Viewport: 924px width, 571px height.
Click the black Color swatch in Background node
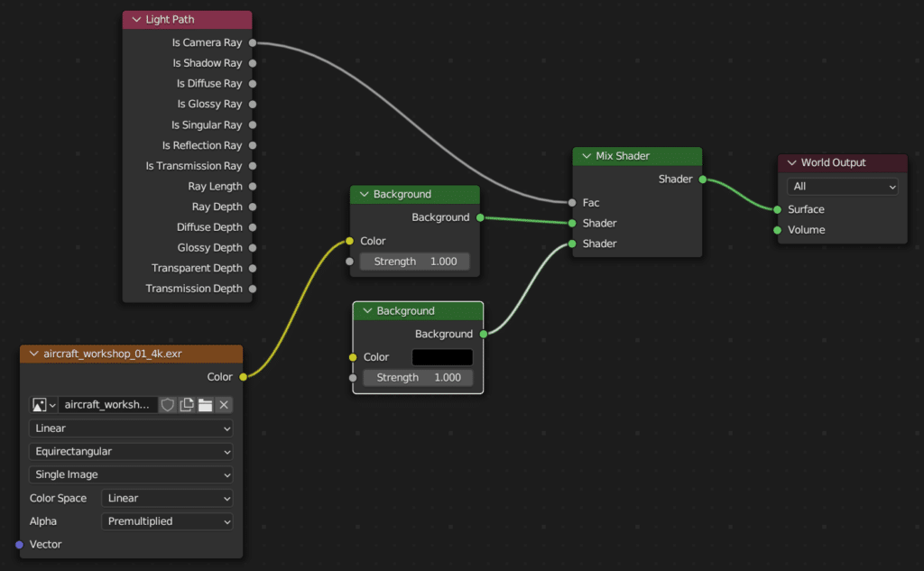pyautogui.click(x=442, y=357)
